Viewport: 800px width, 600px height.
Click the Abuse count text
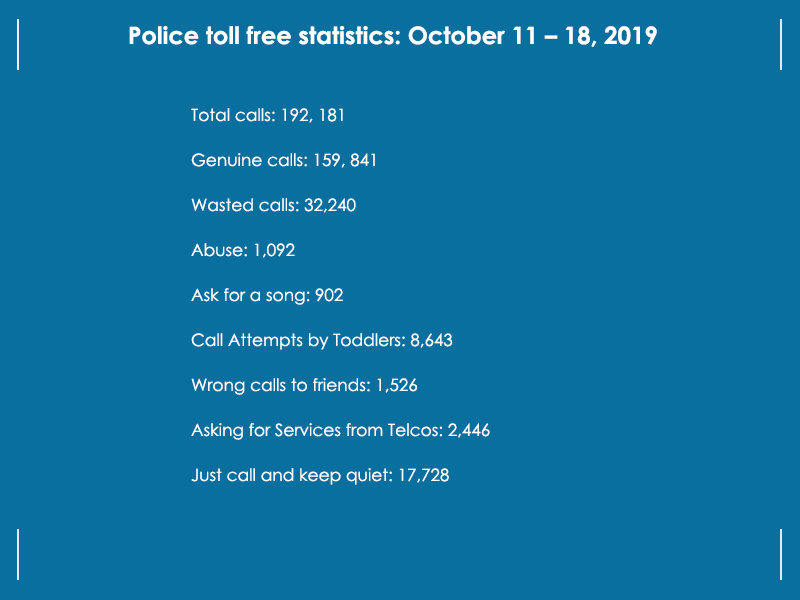243,250
